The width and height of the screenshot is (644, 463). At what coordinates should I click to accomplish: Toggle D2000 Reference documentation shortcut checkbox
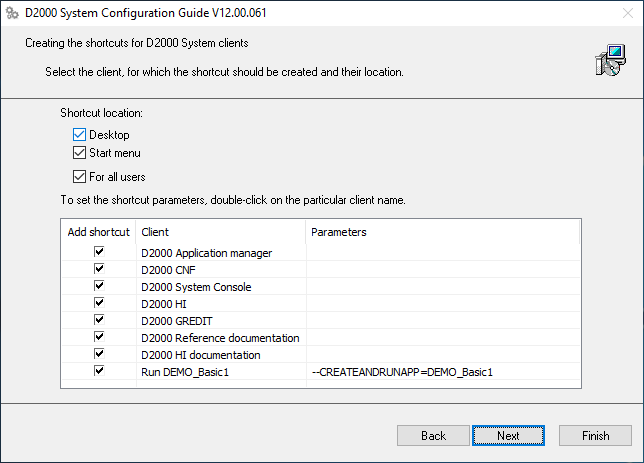(99, 338)
